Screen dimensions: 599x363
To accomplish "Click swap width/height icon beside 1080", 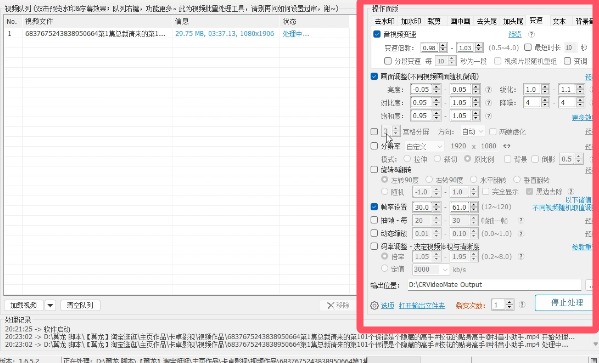I will click(507, 146).
